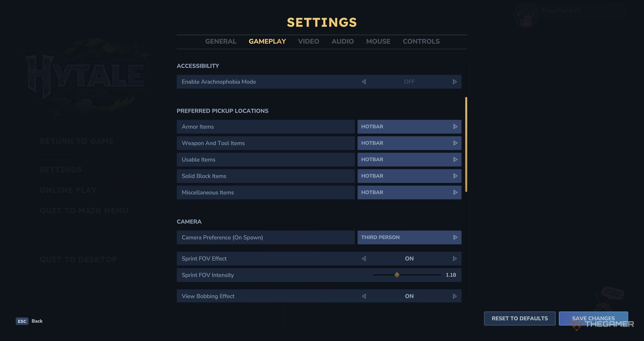The image size is (644, 341).
Task: Click left arrow of Sprint FOV Effect
Action: tap(364, 259)
